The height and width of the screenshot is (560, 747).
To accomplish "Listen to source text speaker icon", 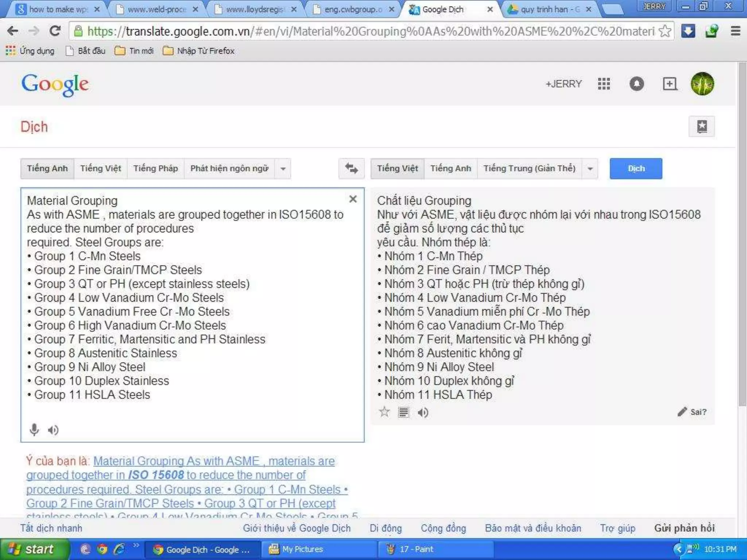I will click(53, 430).
